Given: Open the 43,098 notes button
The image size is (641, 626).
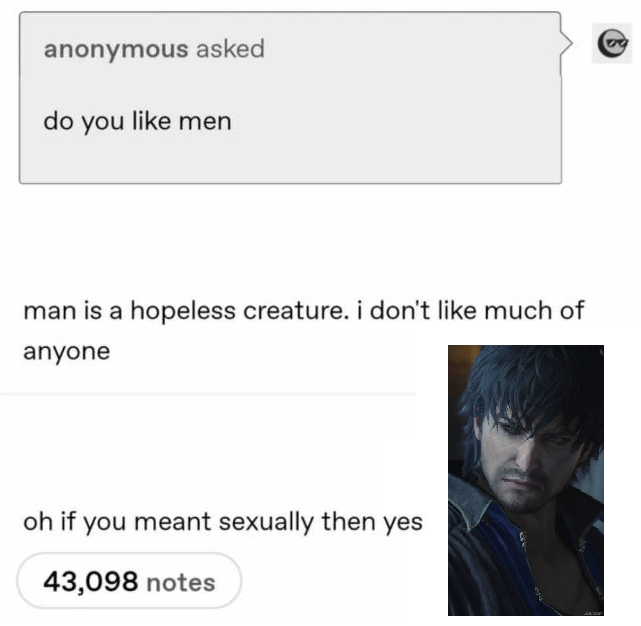Looking at the screenshot, I should coord(129,581).
